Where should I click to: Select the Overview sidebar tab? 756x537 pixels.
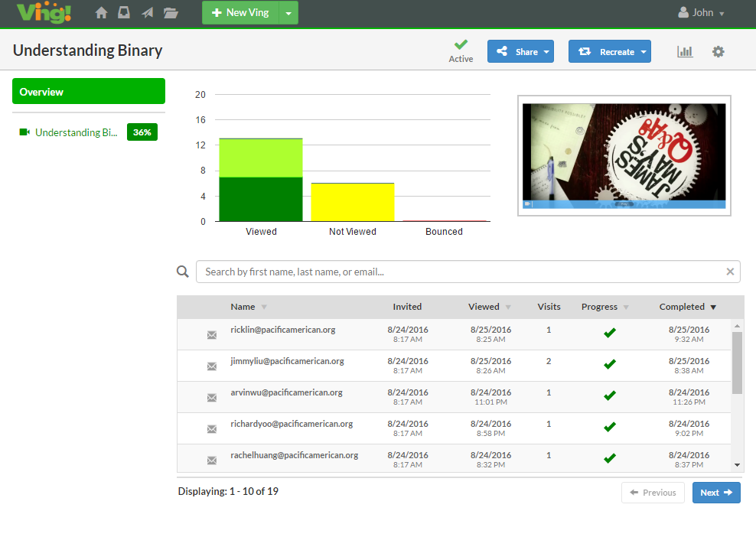click(x=89, y=92)
